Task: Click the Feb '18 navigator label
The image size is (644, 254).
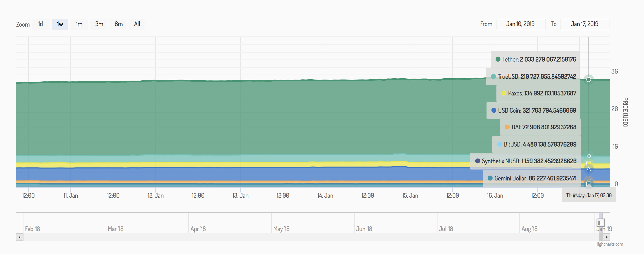Action: (33, 229)
